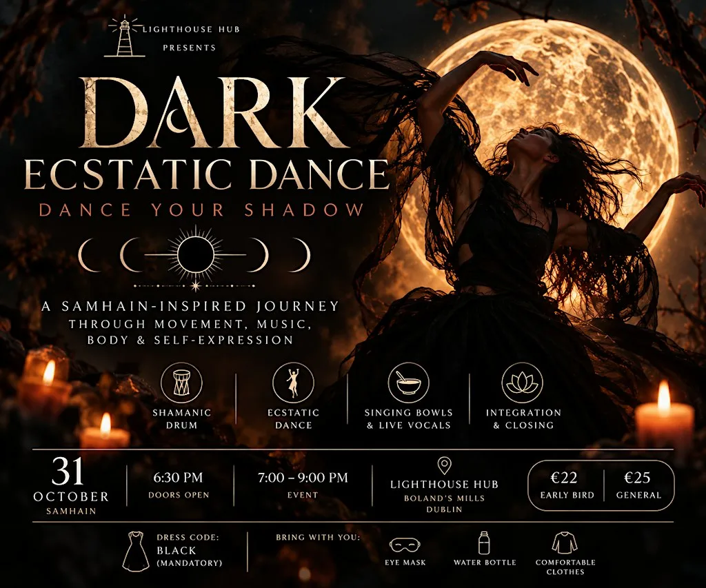
Task: Click the DUBLIN text
Action: pyautogui.click(x=445, y=509)
